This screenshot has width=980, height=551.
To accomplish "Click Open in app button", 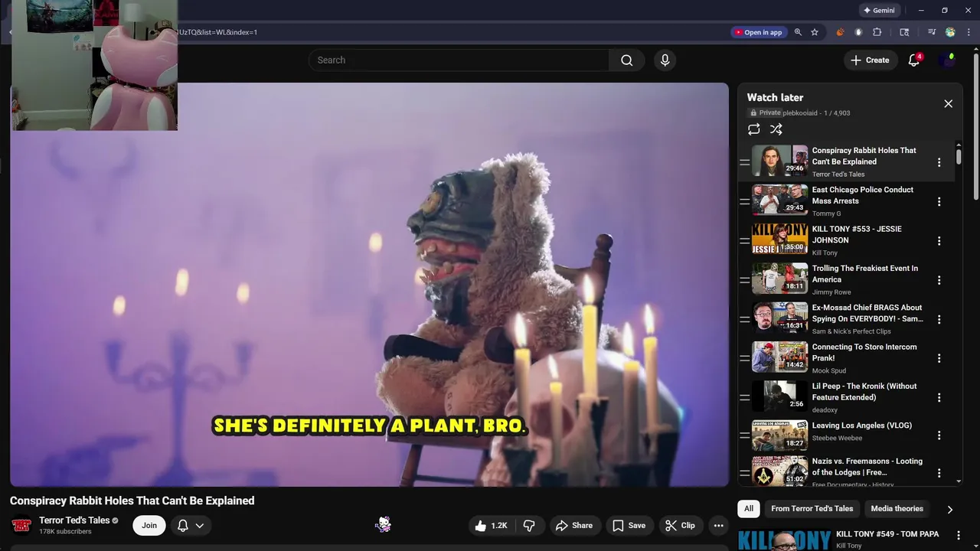I will pyautogui.click(x=758, y=32).
